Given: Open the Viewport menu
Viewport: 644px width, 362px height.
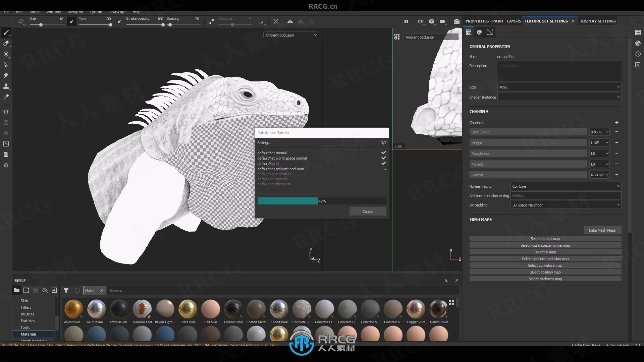Looking at the screenshot, I should [75, 12].
